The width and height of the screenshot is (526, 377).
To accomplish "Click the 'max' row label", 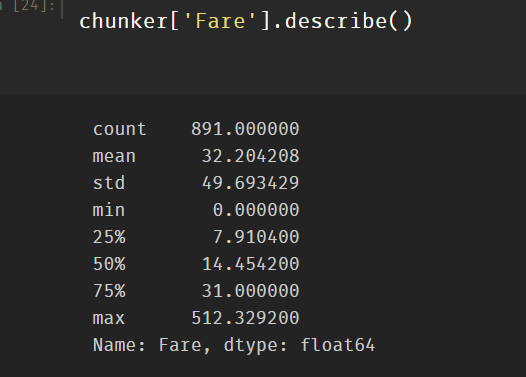I will click(109, 318).
